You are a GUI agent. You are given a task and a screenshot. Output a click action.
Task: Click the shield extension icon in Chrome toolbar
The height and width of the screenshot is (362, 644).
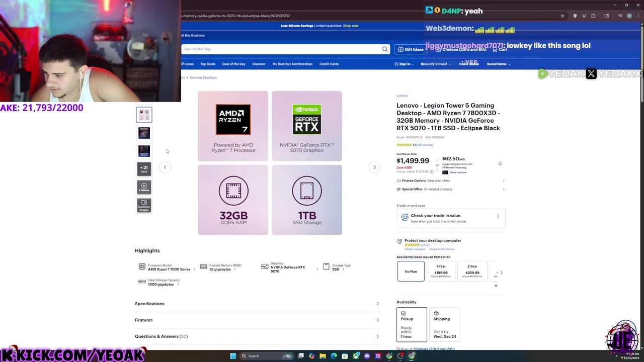click(x=575, y=16)
